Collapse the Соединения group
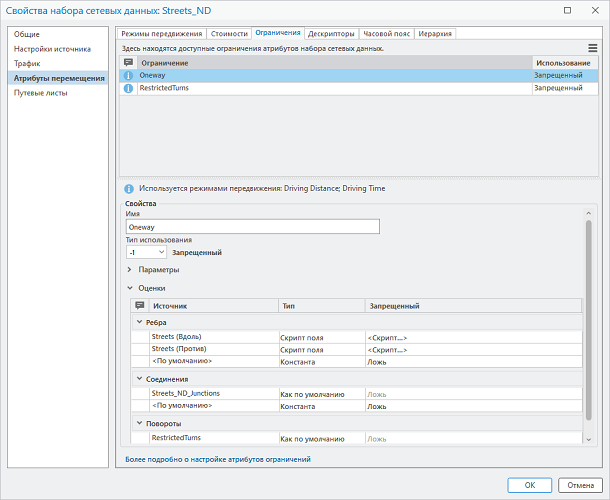The height and width of the screenshot is (500, 610). click(x=138, y=379)
